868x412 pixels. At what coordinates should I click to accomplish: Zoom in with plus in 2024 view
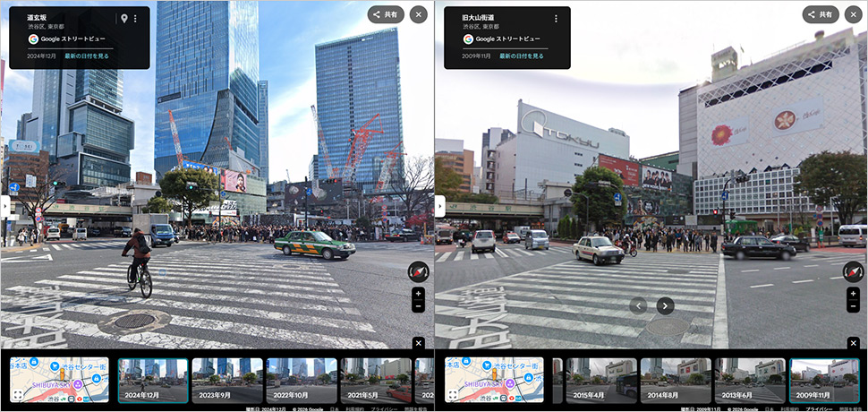coord(419,294)
